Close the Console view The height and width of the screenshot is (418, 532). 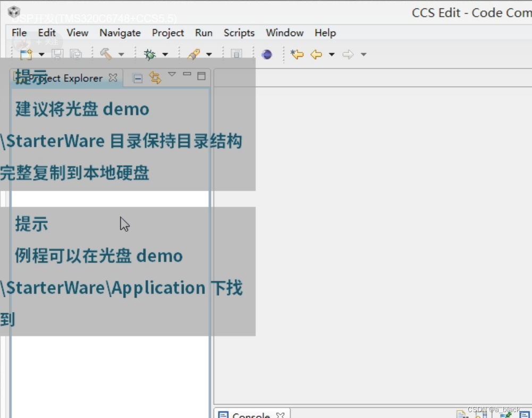tap(280, 415)
